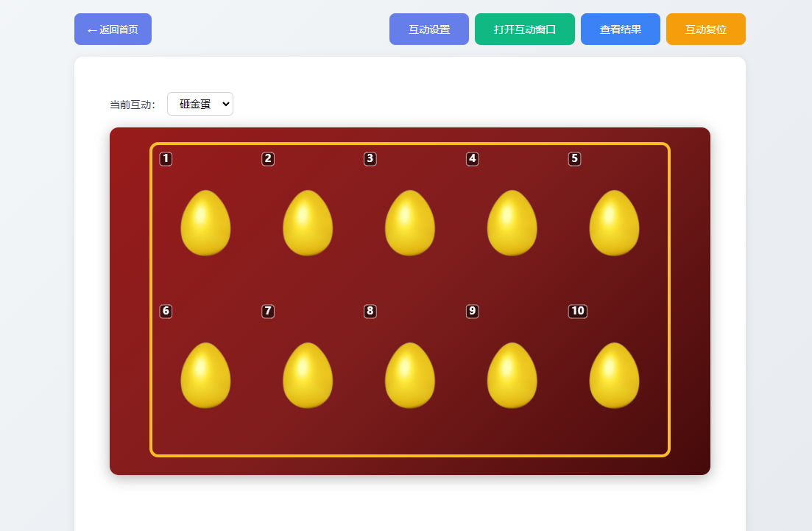812x531 pixels.
Task: Click the number 6 badge label
Action: tap(166, 312)
